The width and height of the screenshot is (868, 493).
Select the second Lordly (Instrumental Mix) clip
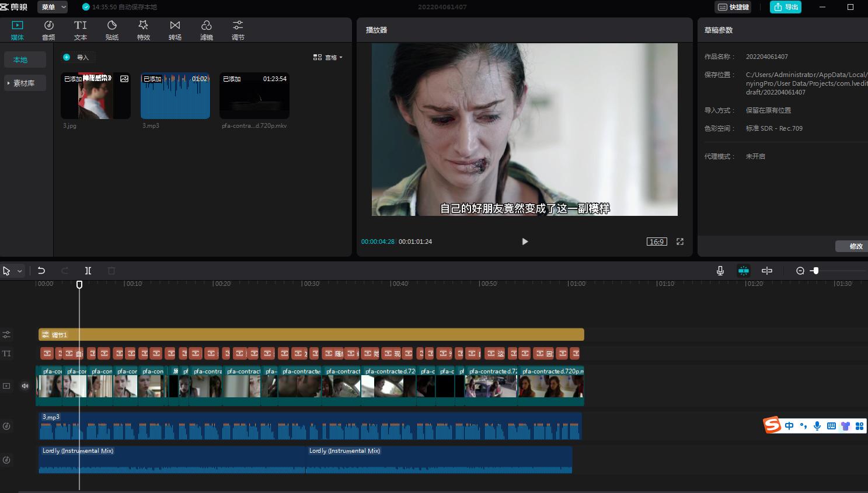tap(439, 460)
